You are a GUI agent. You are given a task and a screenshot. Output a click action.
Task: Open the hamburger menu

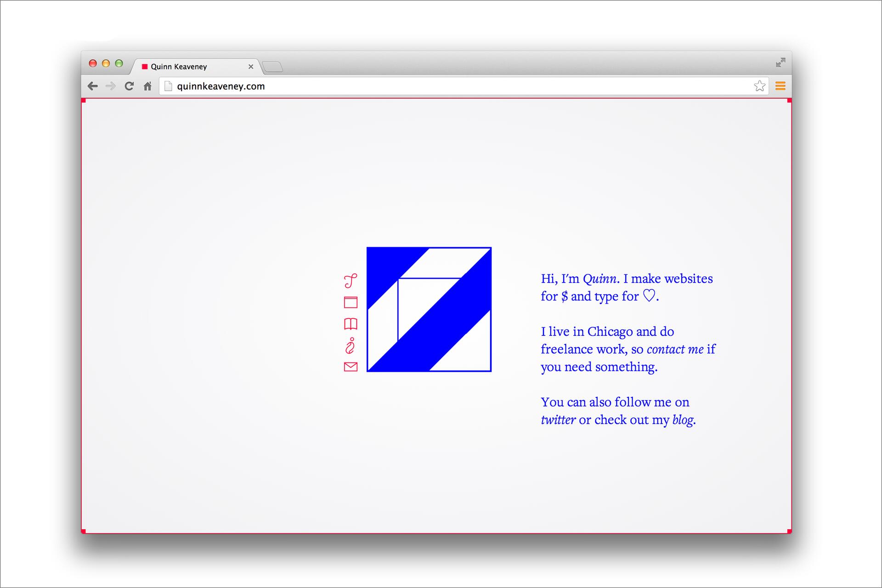[x=780, y=86]
